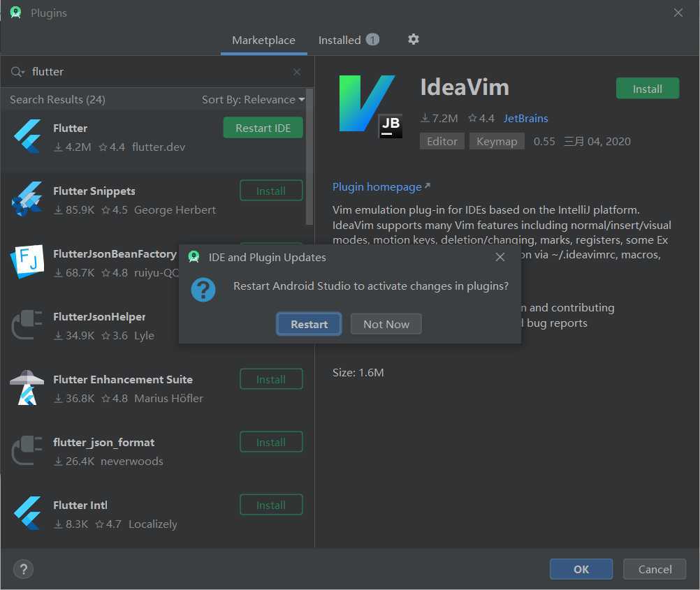
Task: Select the Flutter Enhancement Suite name
Action: click(123, 380)
